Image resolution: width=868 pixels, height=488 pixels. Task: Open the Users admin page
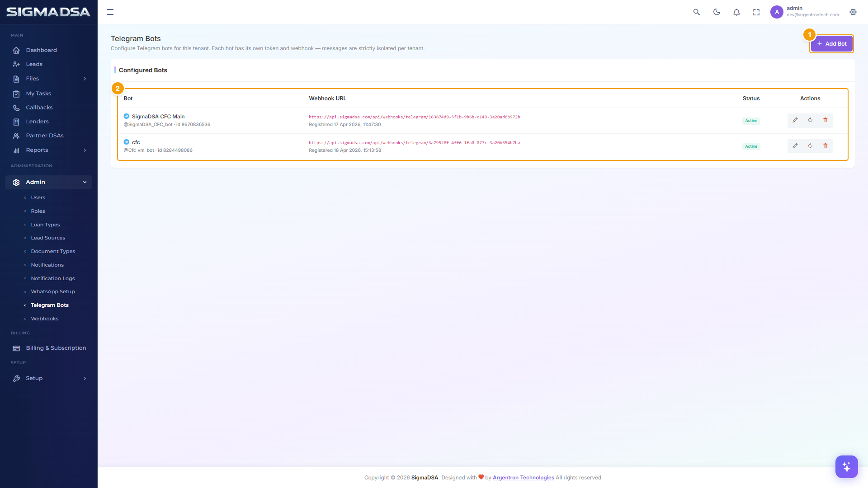pos(38,197)
